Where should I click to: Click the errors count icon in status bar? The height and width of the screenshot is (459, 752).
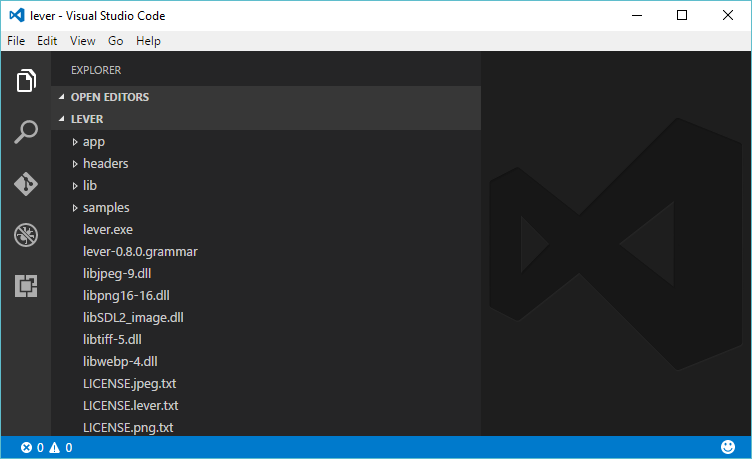(x=27, y=448)
